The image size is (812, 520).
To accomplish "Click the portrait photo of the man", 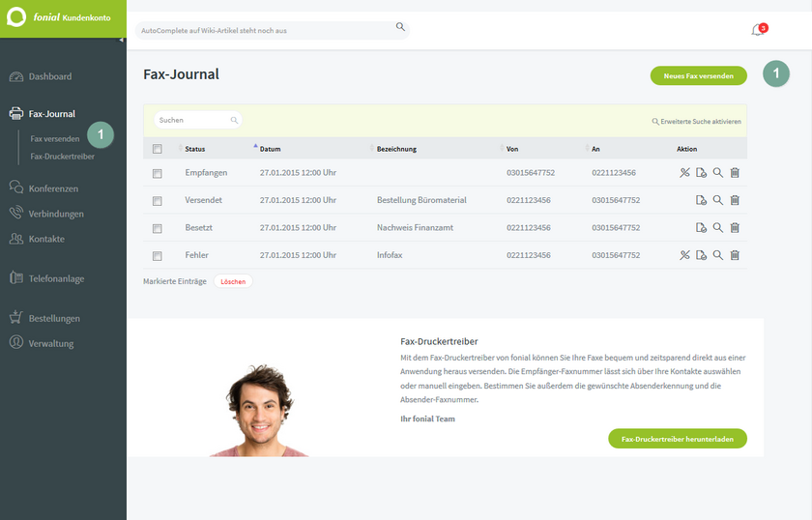I will [x=259, y=411].
